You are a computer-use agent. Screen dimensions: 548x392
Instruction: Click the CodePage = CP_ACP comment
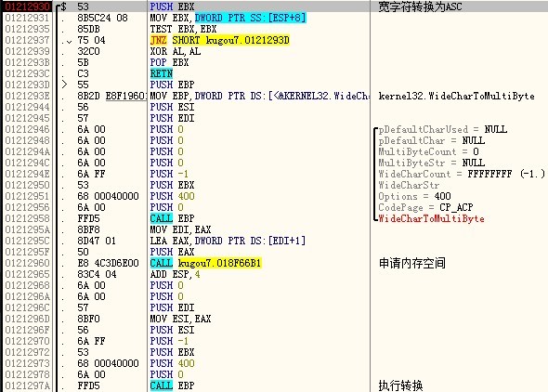click(426, 207)
